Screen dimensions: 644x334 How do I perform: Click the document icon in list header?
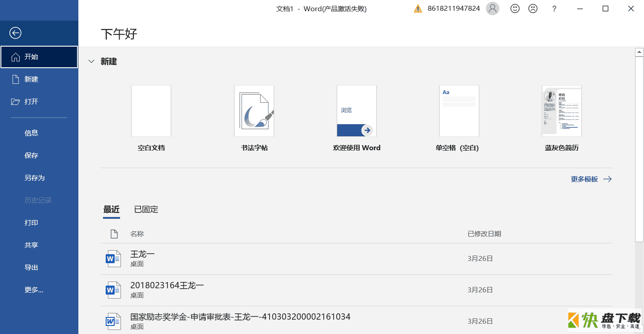pyautogui.click(x=114, y=234)
